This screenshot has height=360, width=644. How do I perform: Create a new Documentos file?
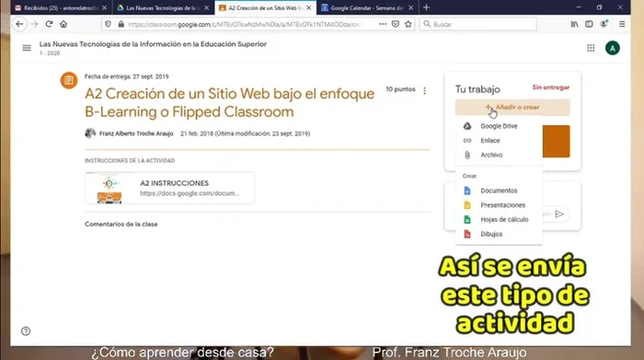pyautogui.click(x=499, y=191)
